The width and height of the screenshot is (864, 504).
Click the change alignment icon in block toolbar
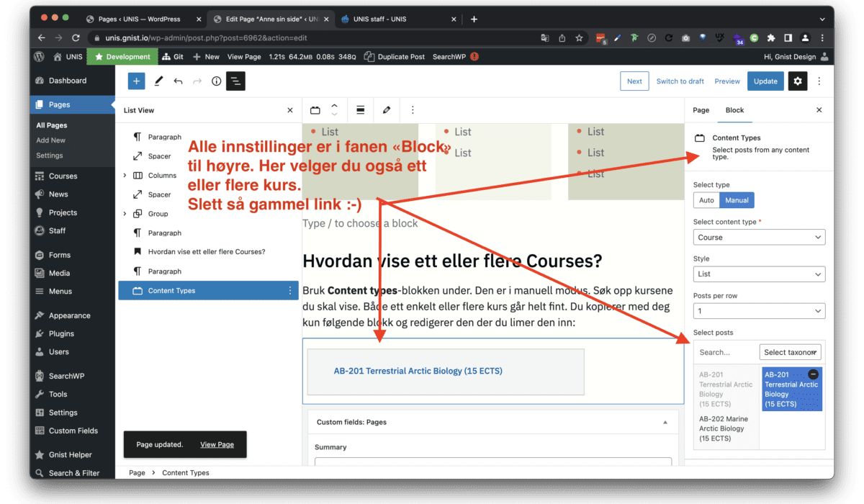click(361, 110)
